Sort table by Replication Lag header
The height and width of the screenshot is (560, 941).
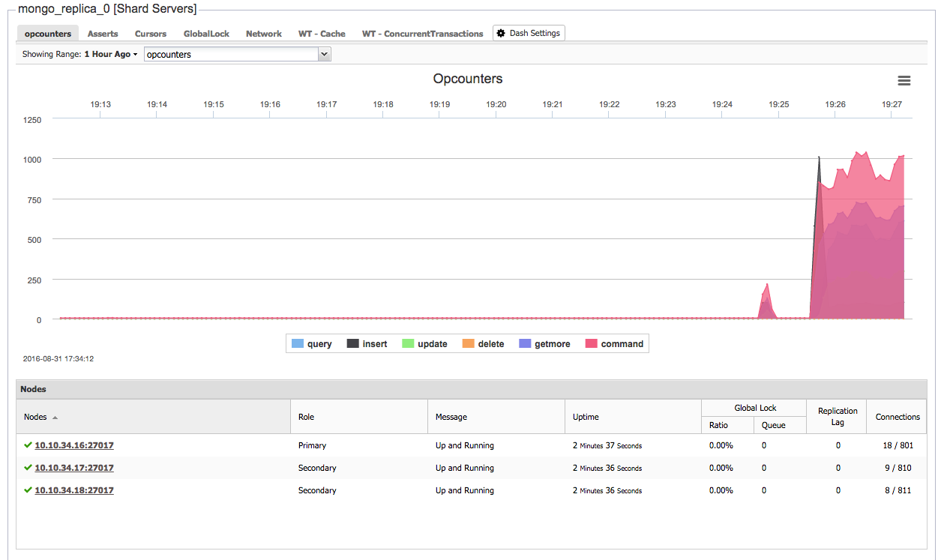[x=837, y=417]
